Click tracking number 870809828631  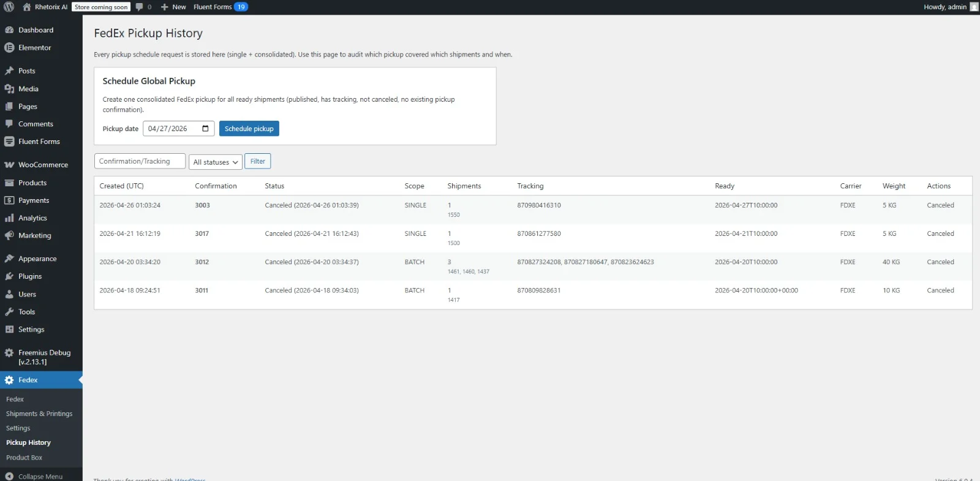[539, 290]
